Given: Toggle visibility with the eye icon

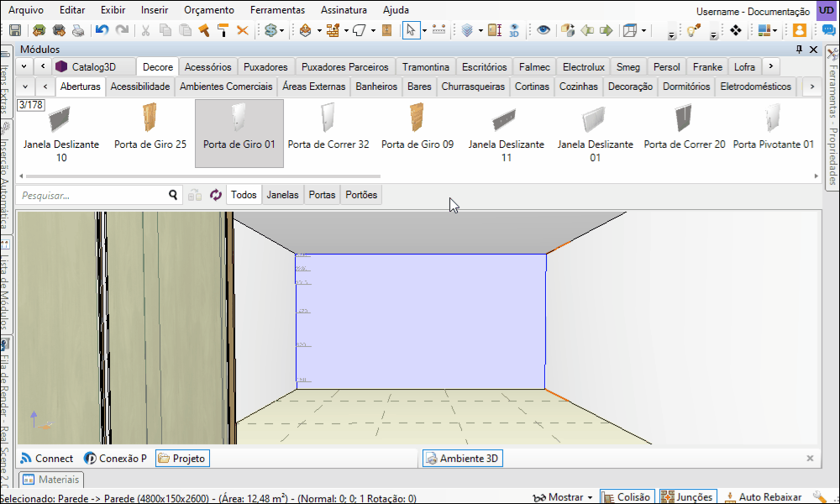Looking at the screenshot, I should [x=543, y=30].
